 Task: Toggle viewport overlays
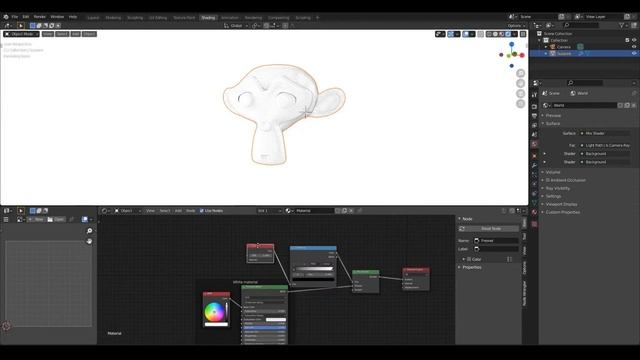466,34
